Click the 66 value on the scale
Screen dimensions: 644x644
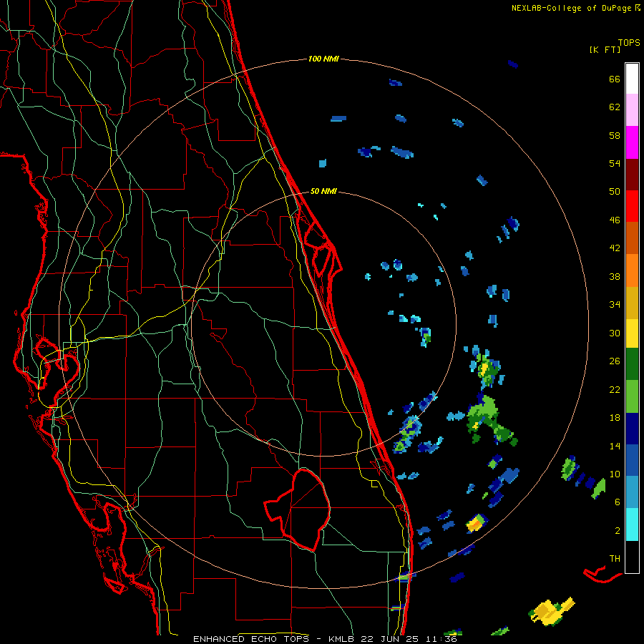(615, 79)
